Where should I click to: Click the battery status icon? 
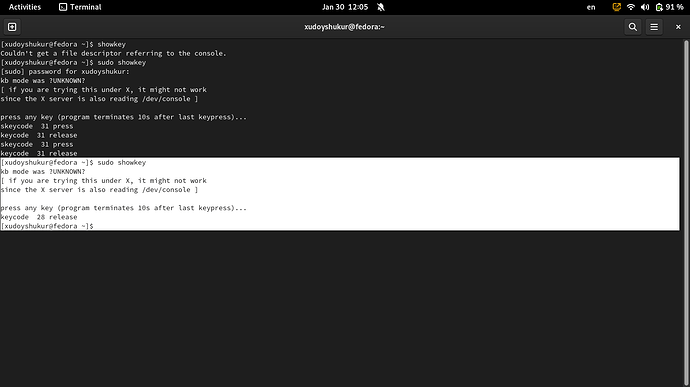[x=659, y=7]
